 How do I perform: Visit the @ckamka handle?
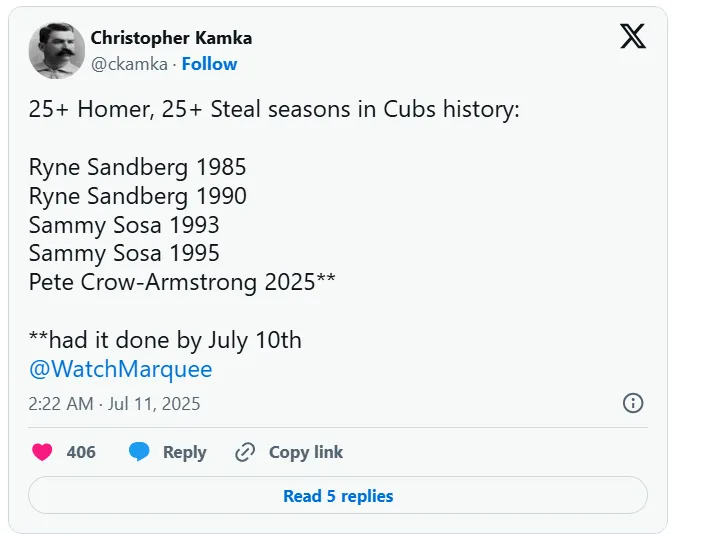[129, 64]
